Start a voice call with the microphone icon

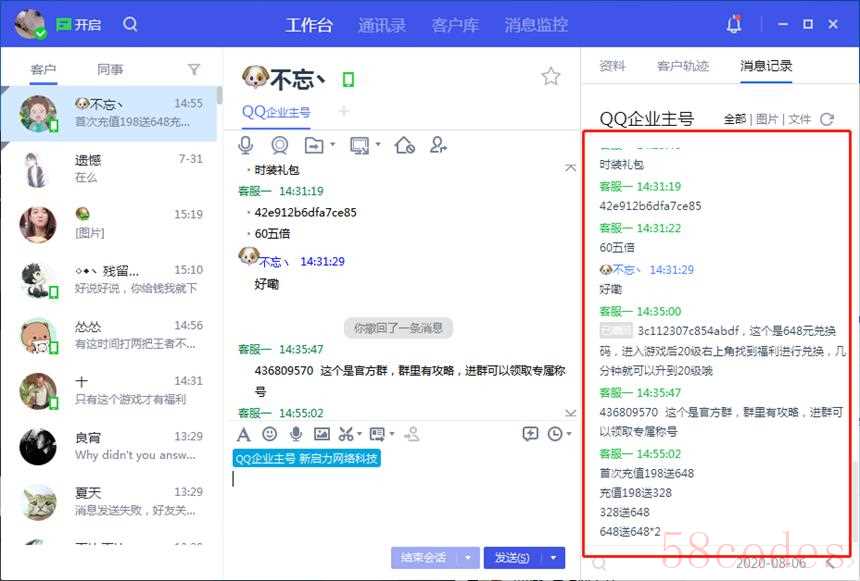point(246,145)
